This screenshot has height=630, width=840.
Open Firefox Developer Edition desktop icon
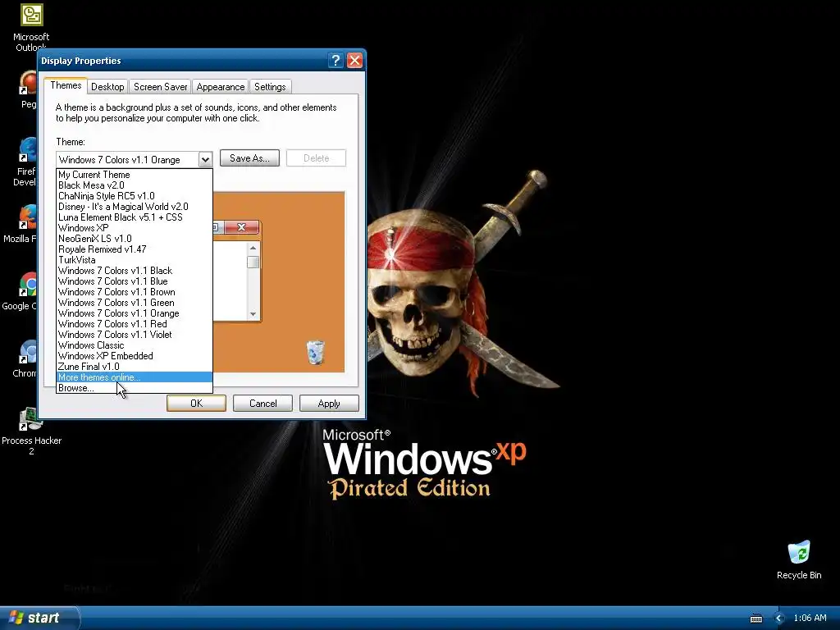point(25,161)
